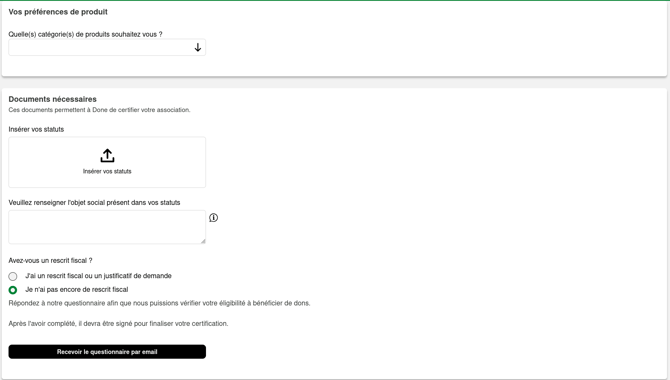Click "Veuillez renseigner l'objet social" label
670x380 pixels.
[94, 203]
